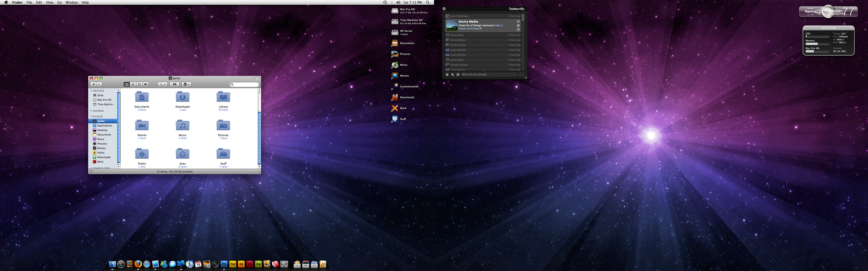Open the Go menu in the menu bar

59,2
